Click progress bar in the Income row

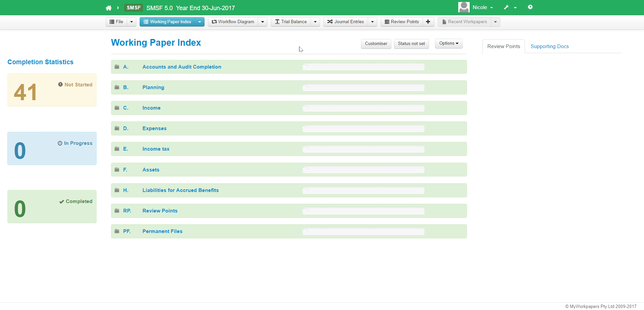click(x=363, y=108)
